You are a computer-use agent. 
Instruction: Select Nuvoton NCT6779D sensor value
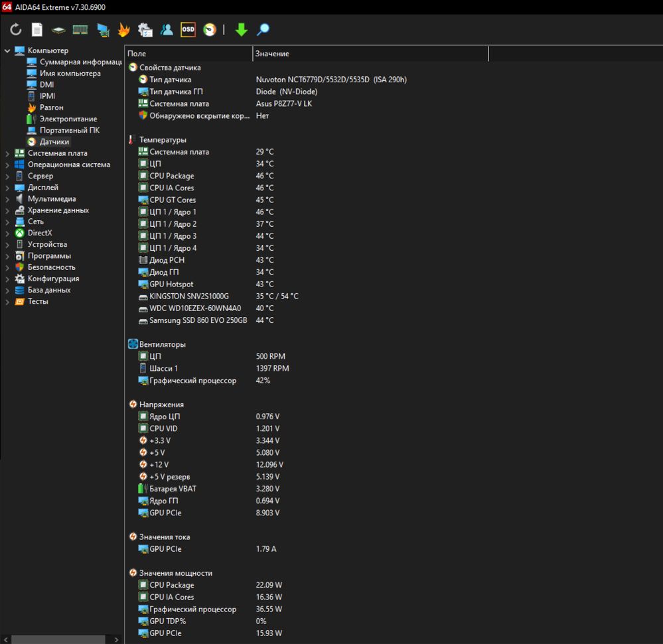click(x=331, y=80)
